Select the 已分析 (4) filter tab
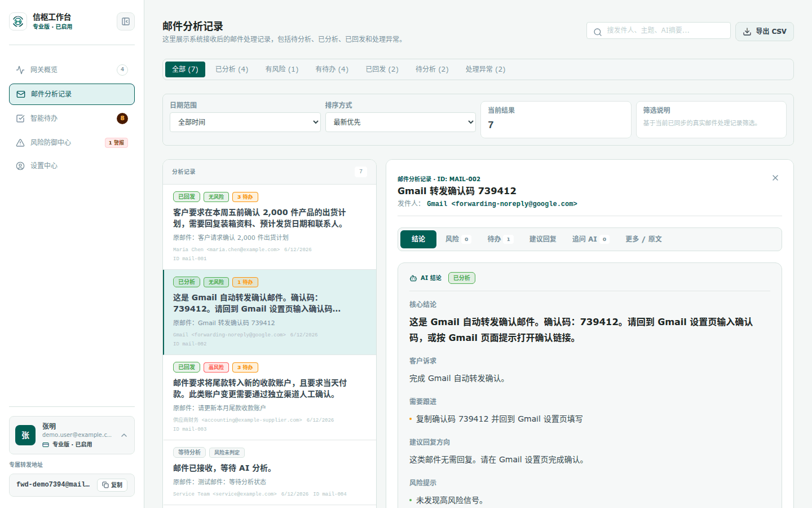This screenshot has width=812, height=508. (232, 69)
